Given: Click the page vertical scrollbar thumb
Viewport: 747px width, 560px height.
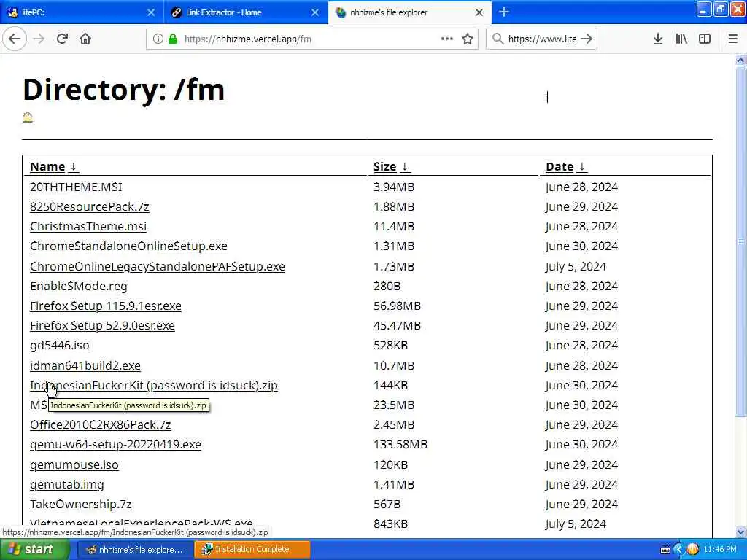Looking at the screenshot, I should [741, 243].
